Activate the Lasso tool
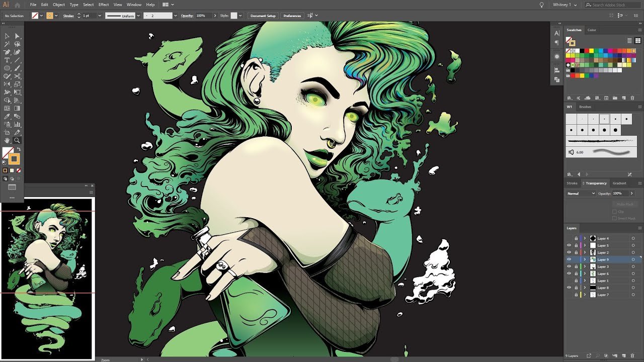The width and height of the screenshot is (644, 362). click(17, 44)
